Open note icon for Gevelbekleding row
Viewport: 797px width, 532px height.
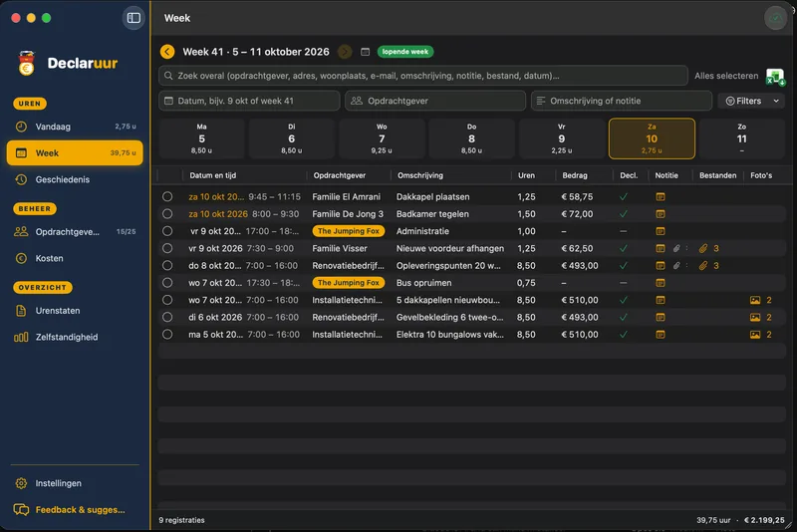pyautogui.click(x=661, y=317)
